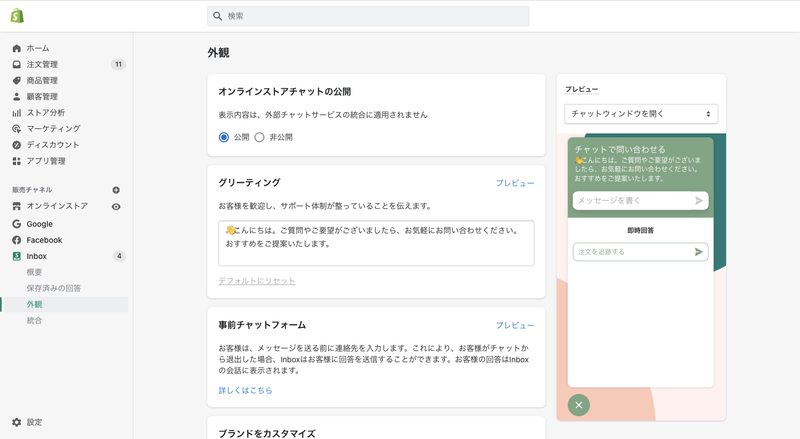Close the chat preview with X button
This screenshot has height=439, width=800.
pos(579,405)
